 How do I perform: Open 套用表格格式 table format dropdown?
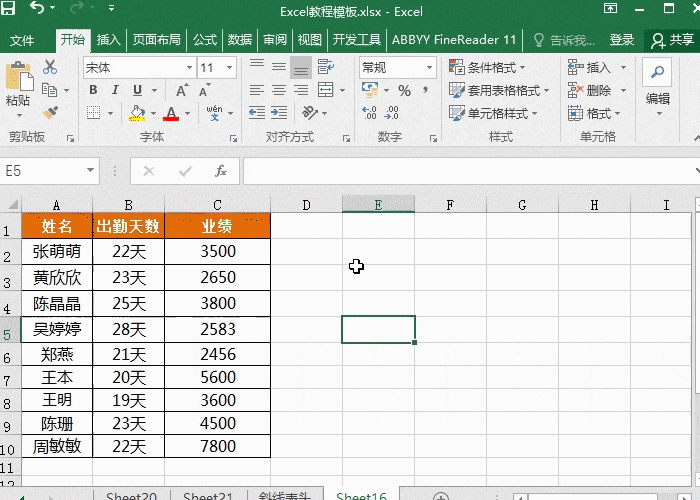coord(499,91)
